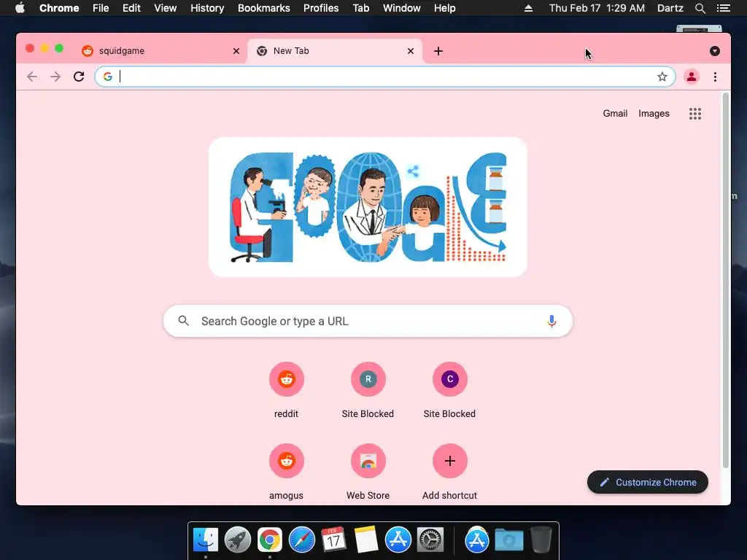Open the Applications folder in dock
Image resolution: width=747 pixels, height=560 pixels.
click(x=477, y=540)
